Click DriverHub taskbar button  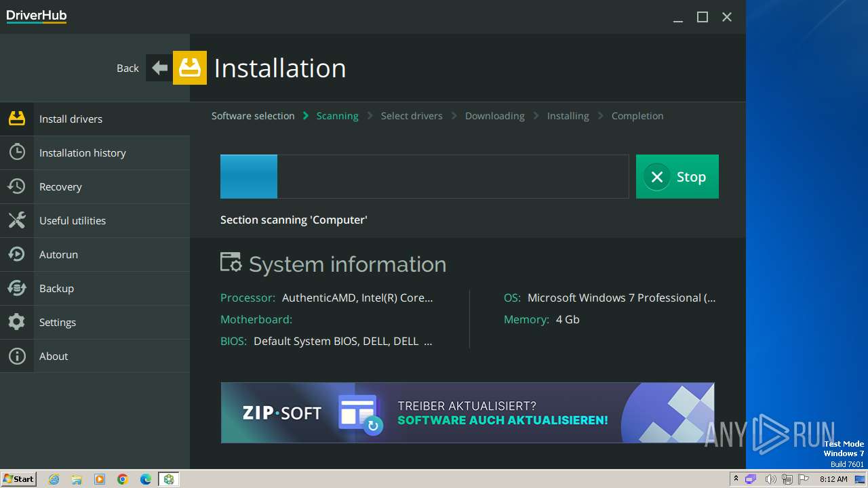169,479
